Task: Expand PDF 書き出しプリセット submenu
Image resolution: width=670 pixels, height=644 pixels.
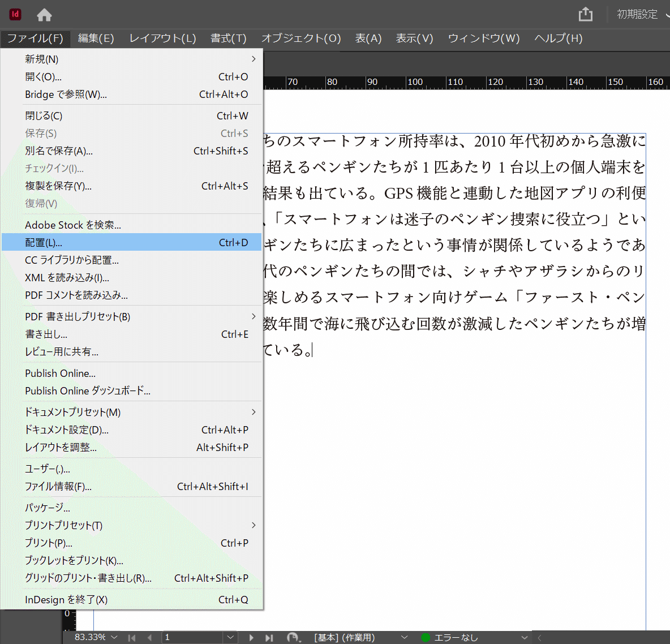Action: [253, 316]
